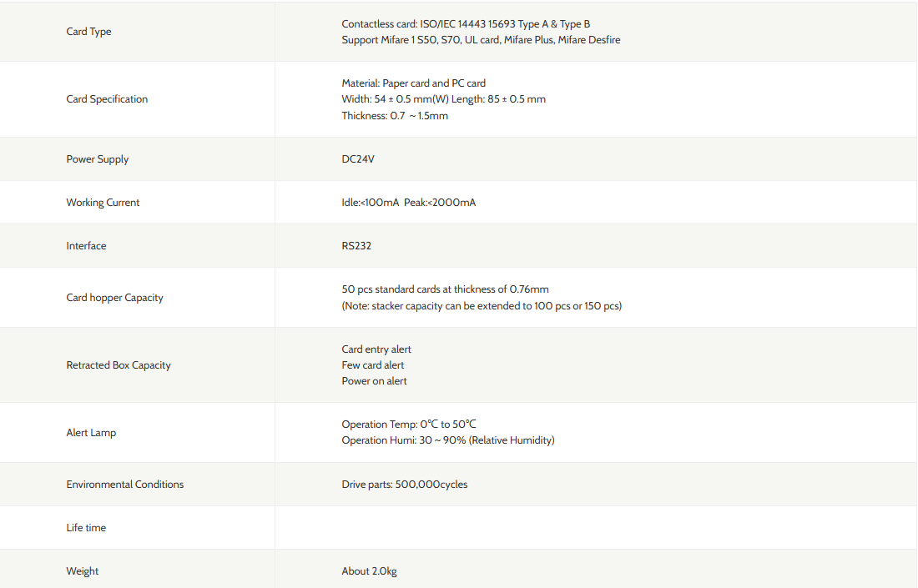Click the Contactless card ISO/IEC text line

pos(466,24)
